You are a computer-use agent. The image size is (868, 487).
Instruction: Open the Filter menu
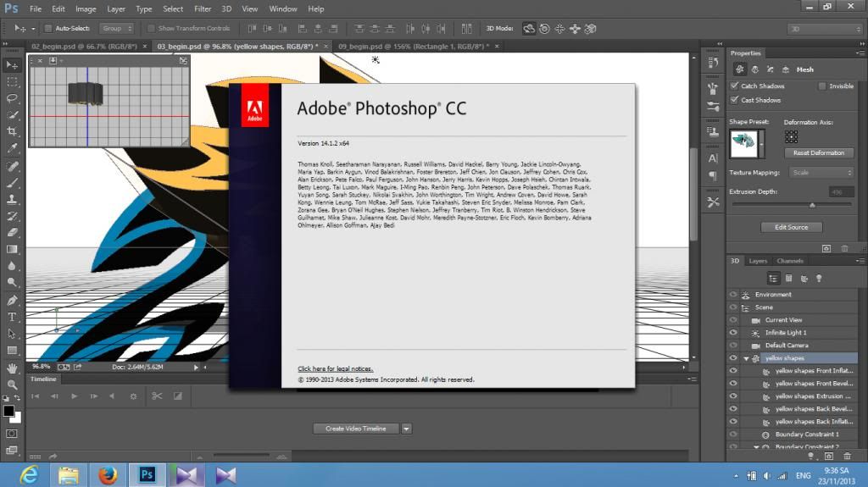point(203,8)
